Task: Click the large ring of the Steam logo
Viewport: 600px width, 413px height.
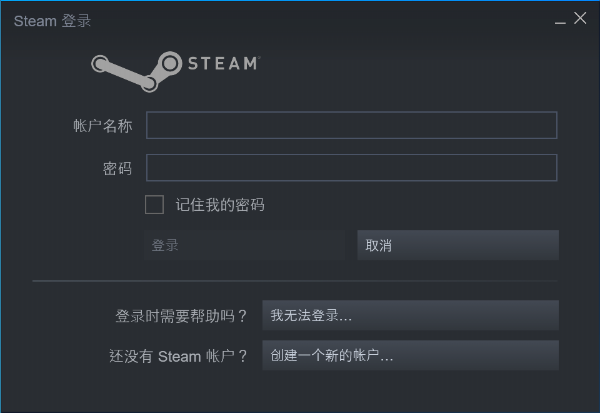Action: pyautogui.click(x=170, y=64)
